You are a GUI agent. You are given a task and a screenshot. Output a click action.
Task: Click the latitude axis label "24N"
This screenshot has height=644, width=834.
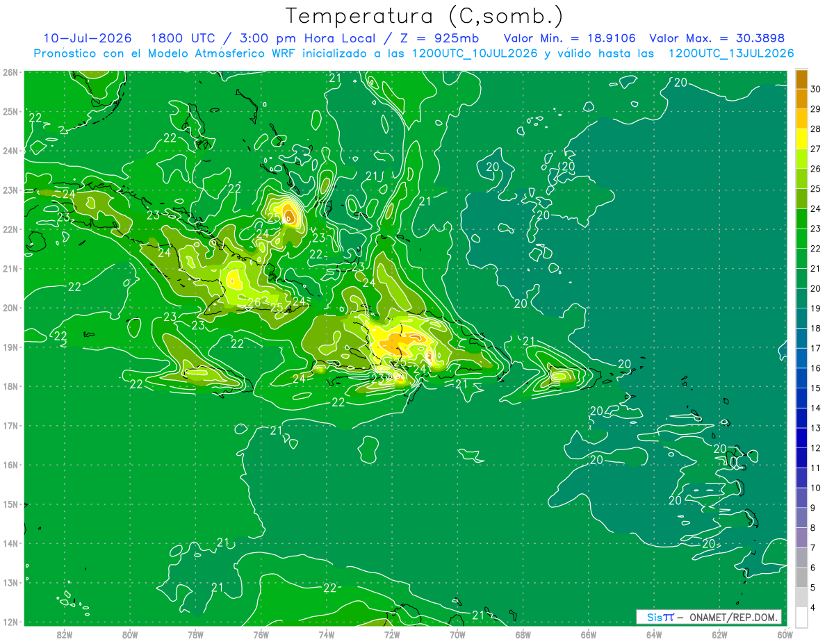10,151
